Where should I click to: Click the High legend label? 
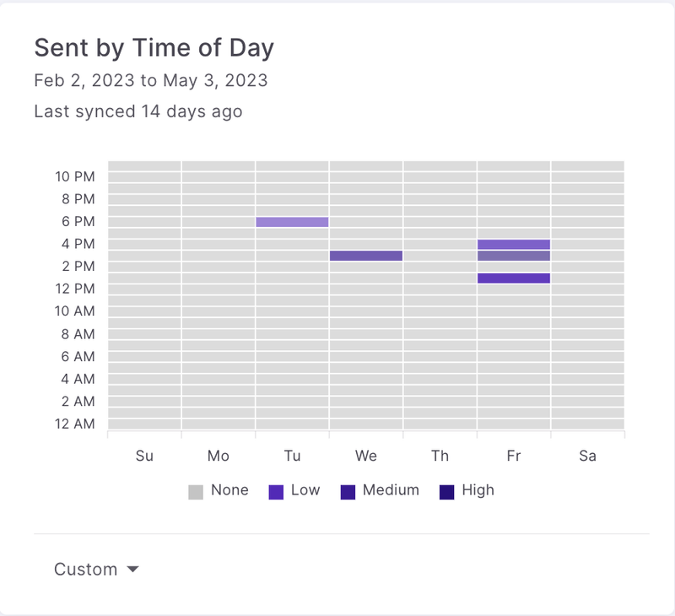pos(478,490)
